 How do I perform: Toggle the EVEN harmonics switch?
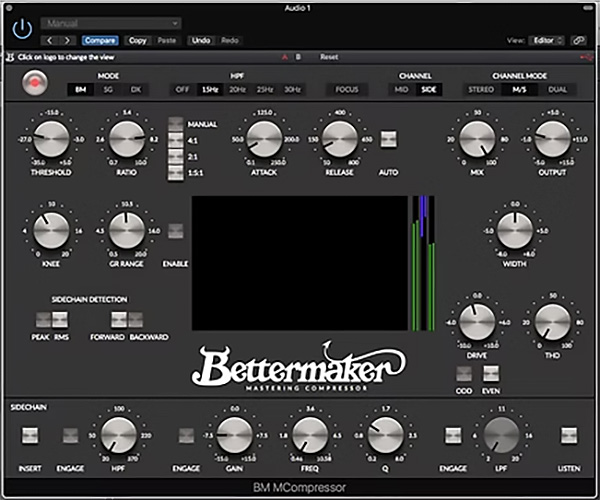coord(491,374)
